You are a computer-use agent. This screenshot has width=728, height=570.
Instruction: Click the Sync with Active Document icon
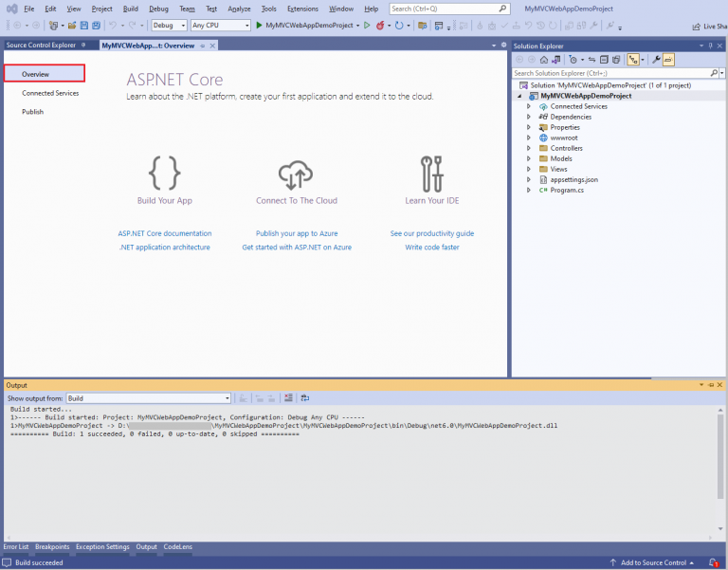591,59
